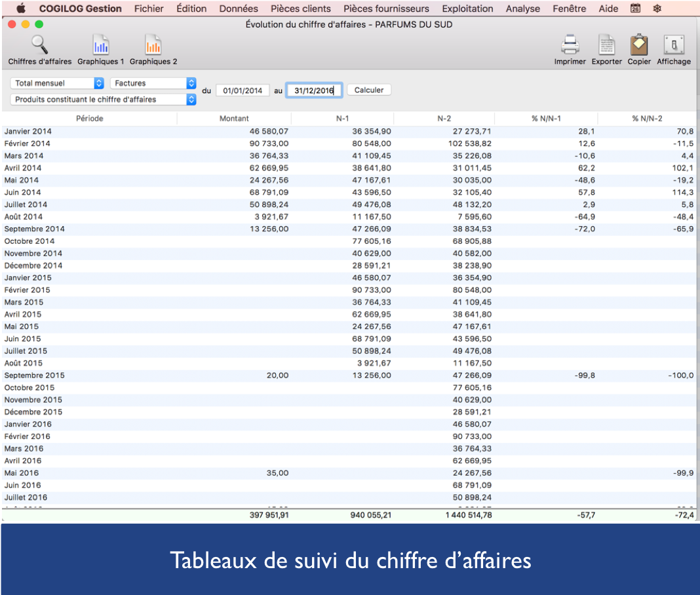Viewport: 700px width, 595px height.
Task: Click the calendar icon in the menu bar
Action: click(635, 9)
